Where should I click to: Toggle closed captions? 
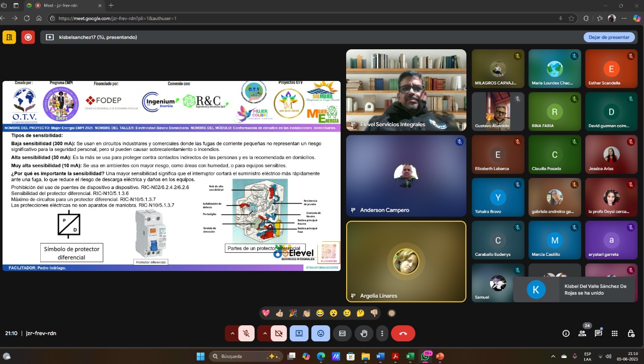point(342,333)
